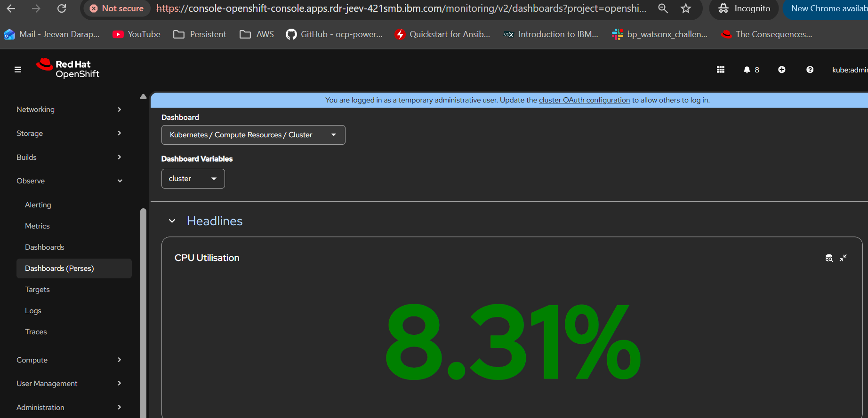The image size is (868, 418).
Task: Open Introduction to IBM edX bookmark
Action: coord(551,34)
